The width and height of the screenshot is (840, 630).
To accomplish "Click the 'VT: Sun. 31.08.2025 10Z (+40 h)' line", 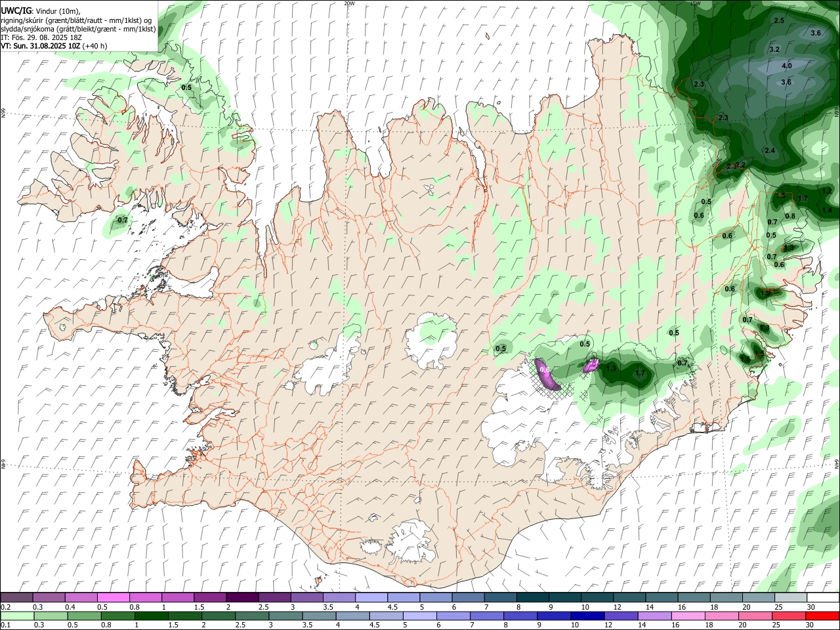I will tap(54, 46).
